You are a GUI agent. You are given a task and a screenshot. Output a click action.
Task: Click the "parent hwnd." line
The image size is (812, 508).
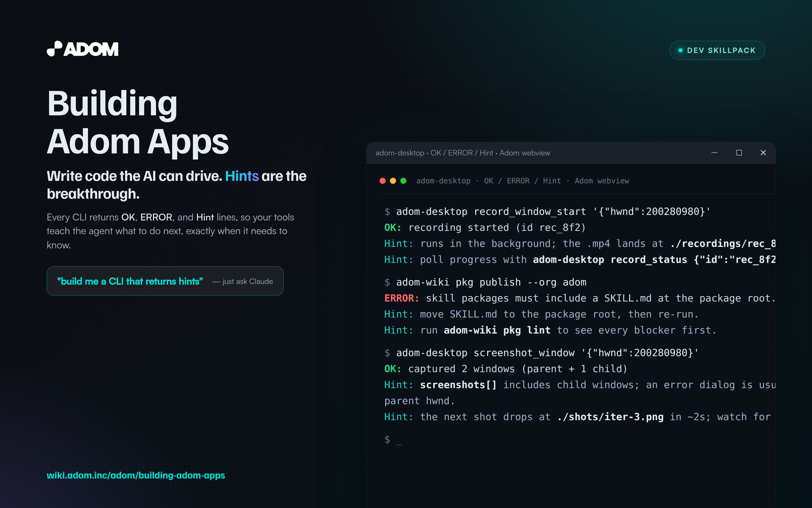[419, 401]
